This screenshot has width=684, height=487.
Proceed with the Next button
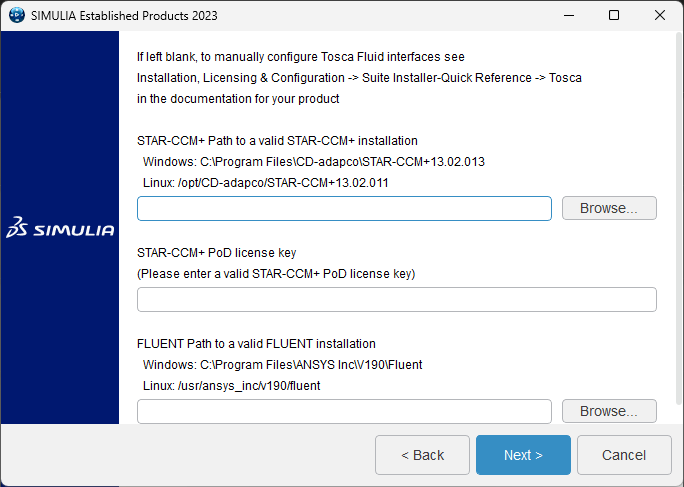pyautogui.click(x=523, y=455)
